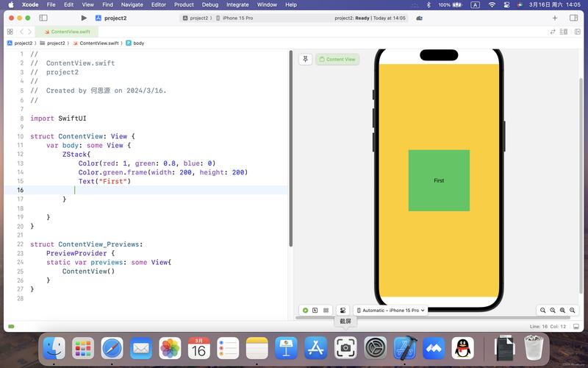
Task: Open Launchpad from the Dock
Action: tap(82, 347)
